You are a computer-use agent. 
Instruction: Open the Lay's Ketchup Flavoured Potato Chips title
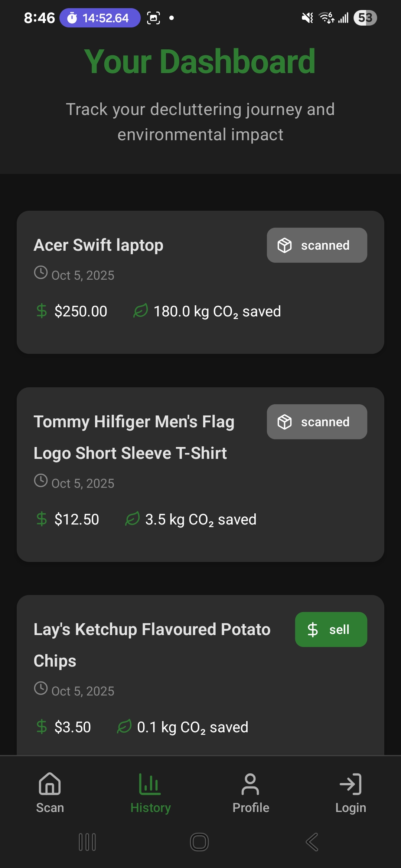tap(152, 645)
